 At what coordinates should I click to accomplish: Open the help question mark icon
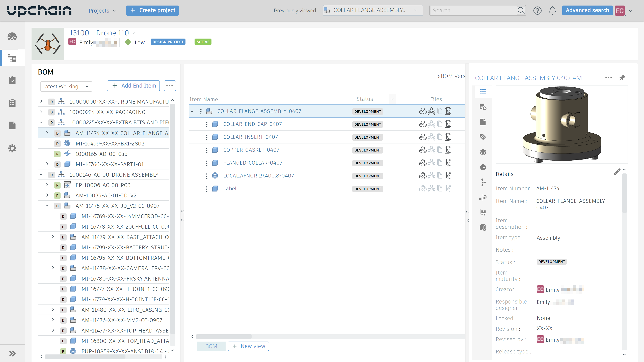(x=537, y=11)
